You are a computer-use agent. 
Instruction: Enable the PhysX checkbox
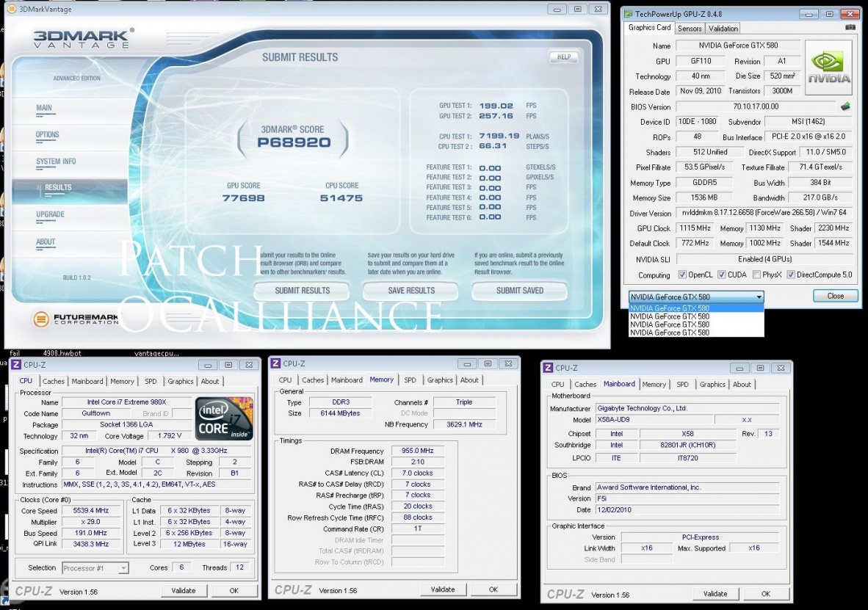(x=755, y=275)
